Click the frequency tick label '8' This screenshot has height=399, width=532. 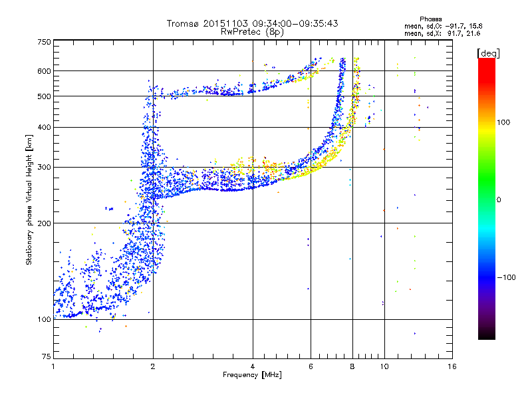[x=352, y=366]
